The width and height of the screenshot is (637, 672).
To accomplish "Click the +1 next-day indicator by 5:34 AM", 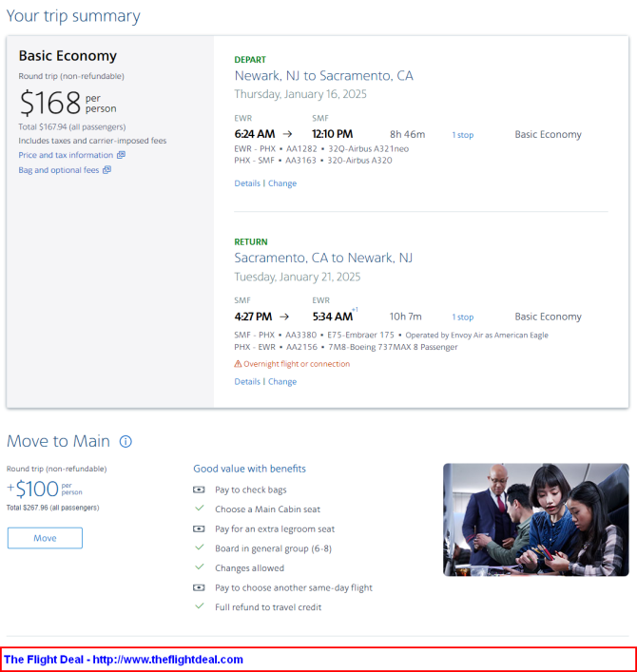I will [x=355, y=310].
